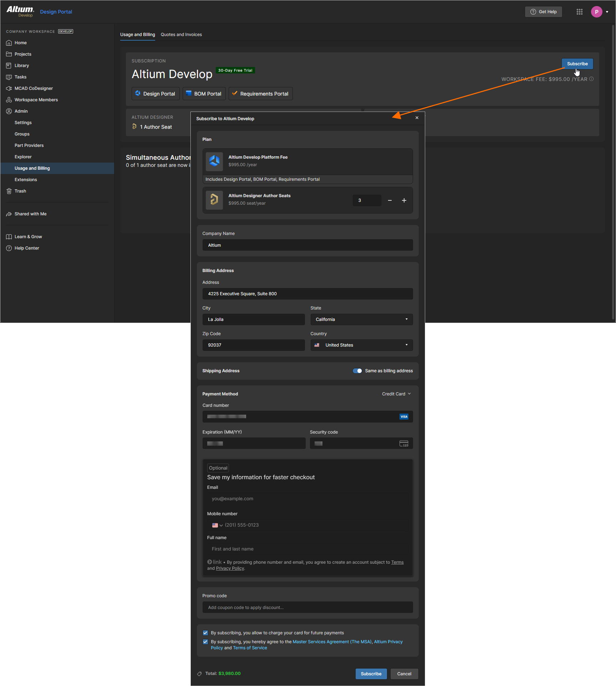This screenshot has width=616, height=686.
Task: Uncheck the Master Services Agreement checkbox
Action: coord(205,642)
